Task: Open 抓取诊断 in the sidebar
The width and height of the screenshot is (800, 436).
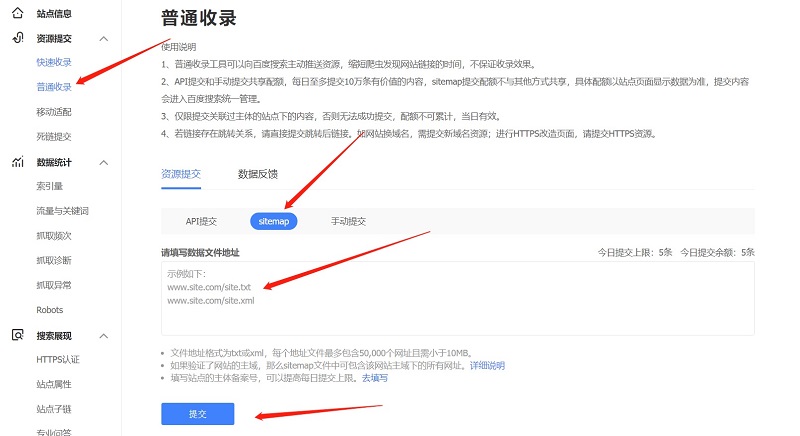Action: 54,260
